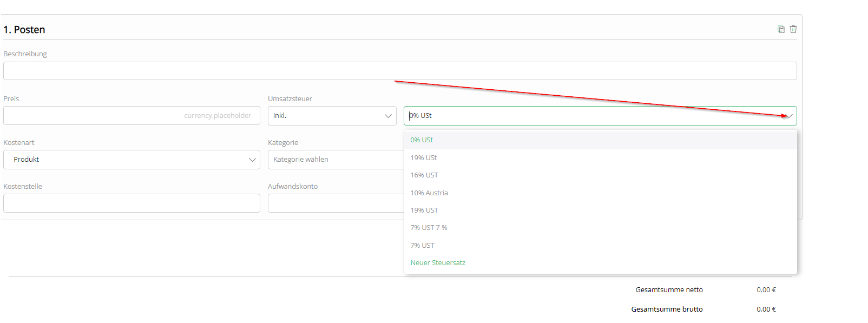Select 19% USt option in list
868x323 pixels.
(x=600, y=157)
